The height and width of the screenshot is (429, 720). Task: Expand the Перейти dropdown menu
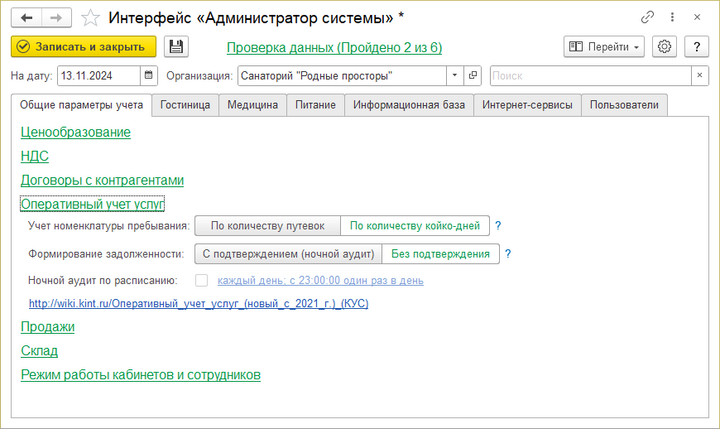click(604, 47)
